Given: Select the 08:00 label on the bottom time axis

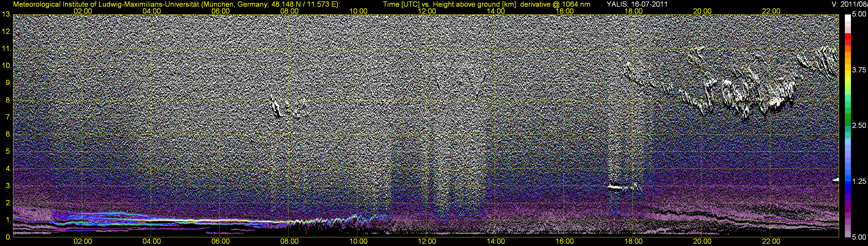Looking at the screenshot, I should 289,242.
